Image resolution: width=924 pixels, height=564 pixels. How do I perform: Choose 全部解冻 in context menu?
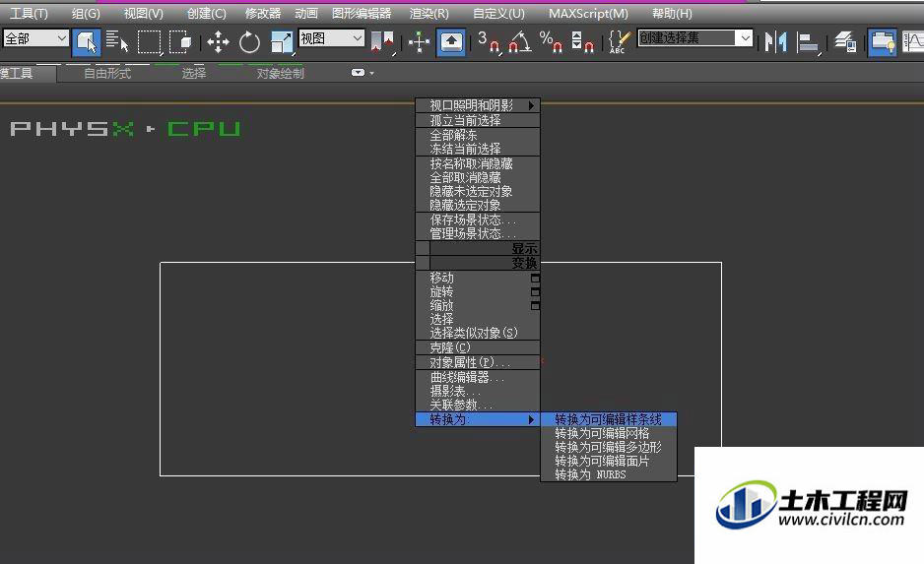pyautogui.click(x=478, y=135)
